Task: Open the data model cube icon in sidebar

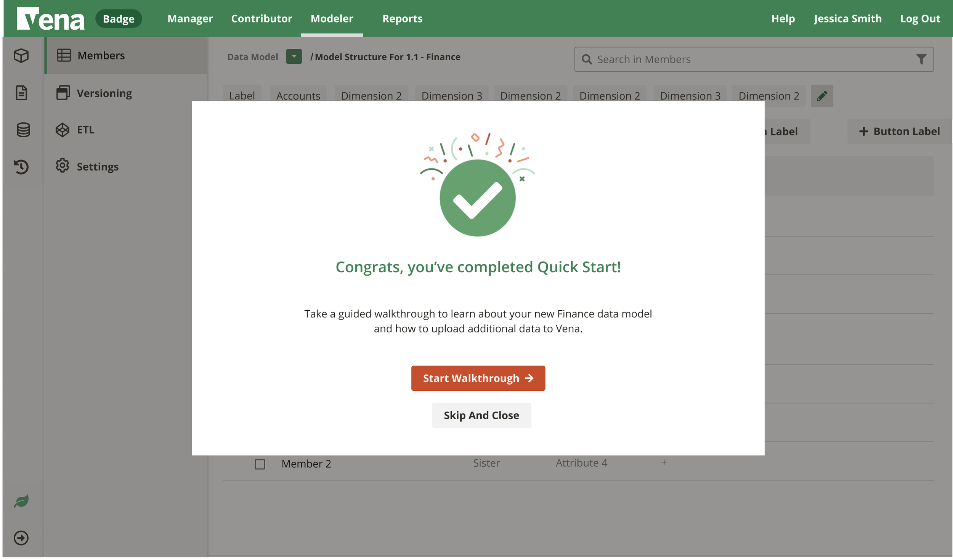Action: click(22, 56)
